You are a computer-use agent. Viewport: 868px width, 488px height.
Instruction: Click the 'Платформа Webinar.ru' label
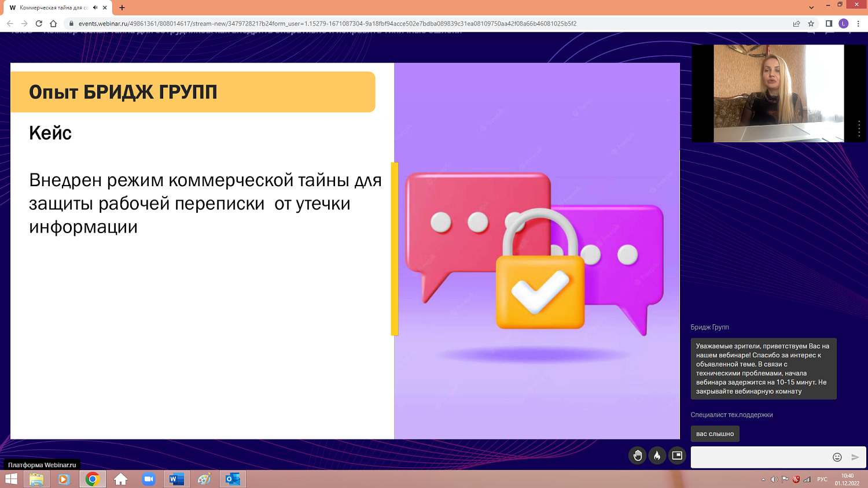(42, 465)
